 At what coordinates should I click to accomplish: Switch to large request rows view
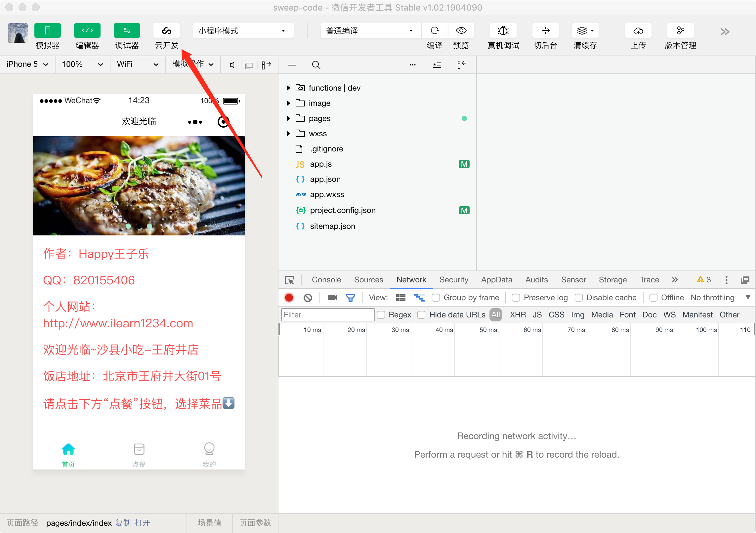pos(400,298)
